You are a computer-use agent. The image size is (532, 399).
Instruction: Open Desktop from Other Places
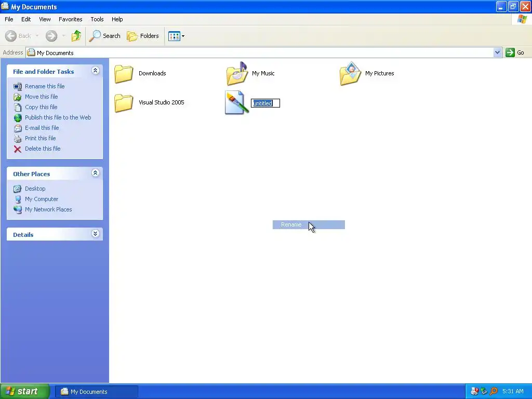point(35,189)
